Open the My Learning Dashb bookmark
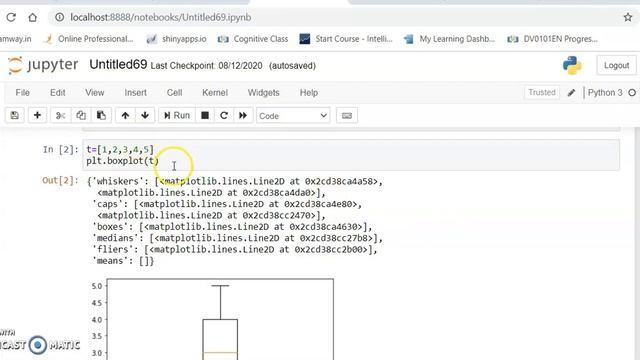 click(x=449, y=39)
